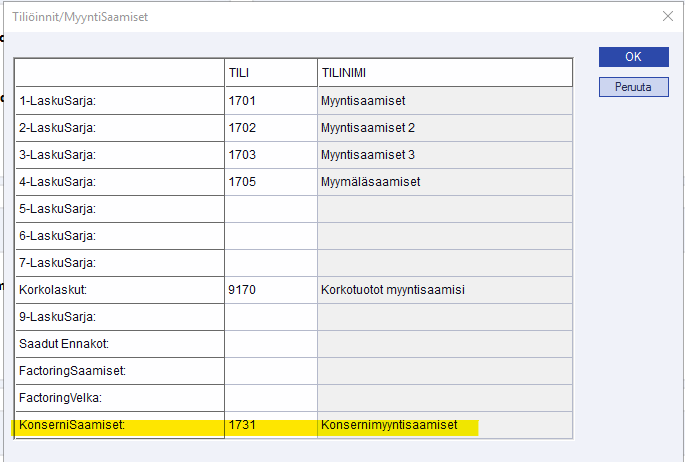Select the highlighted 1731 account cell
The height and width of the screenshot is (462, 685).
click(269, 425)
